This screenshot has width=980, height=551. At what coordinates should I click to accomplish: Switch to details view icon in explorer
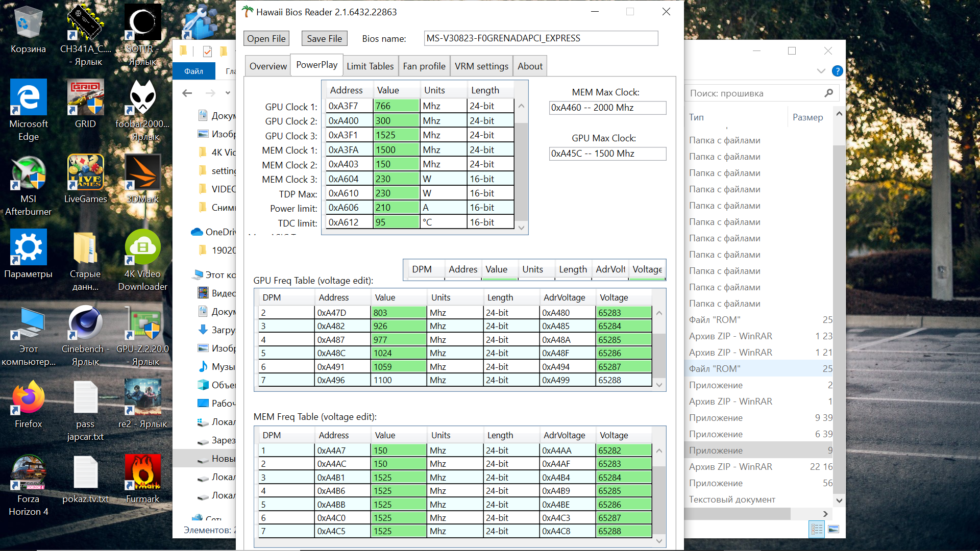point(817,529)
